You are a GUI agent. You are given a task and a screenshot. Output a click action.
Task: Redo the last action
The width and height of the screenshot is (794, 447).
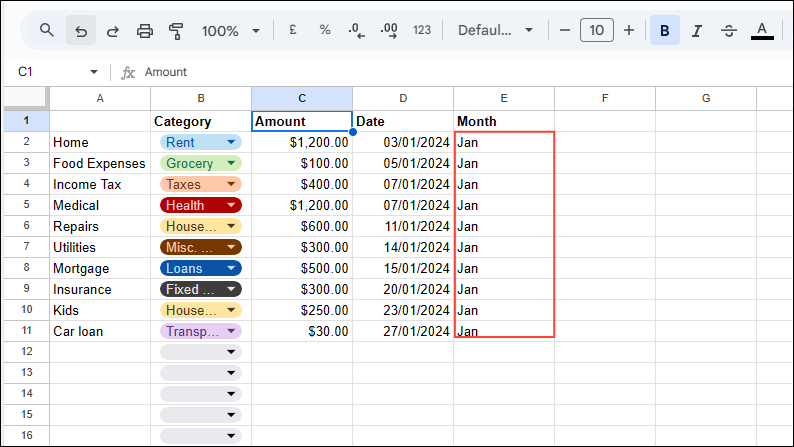click(x=112, y=31)
